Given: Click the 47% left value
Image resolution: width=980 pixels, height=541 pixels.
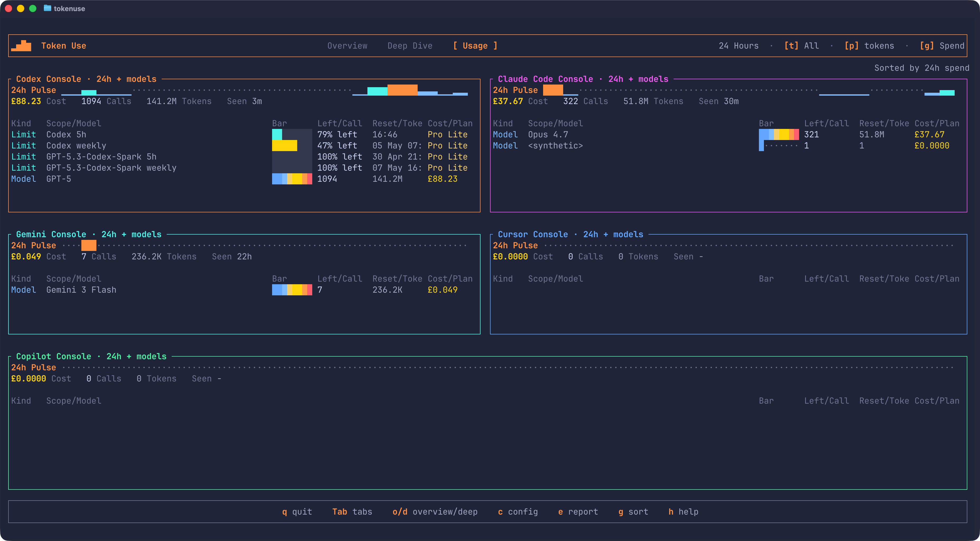Looking at the screenshot, I should (x=337, y=145).
